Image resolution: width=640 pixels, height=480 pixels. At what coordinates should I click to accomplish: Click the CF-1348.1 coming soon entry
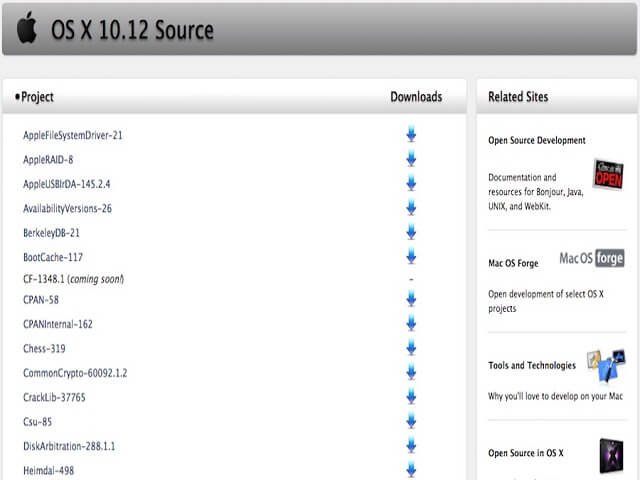pos(73,279)
